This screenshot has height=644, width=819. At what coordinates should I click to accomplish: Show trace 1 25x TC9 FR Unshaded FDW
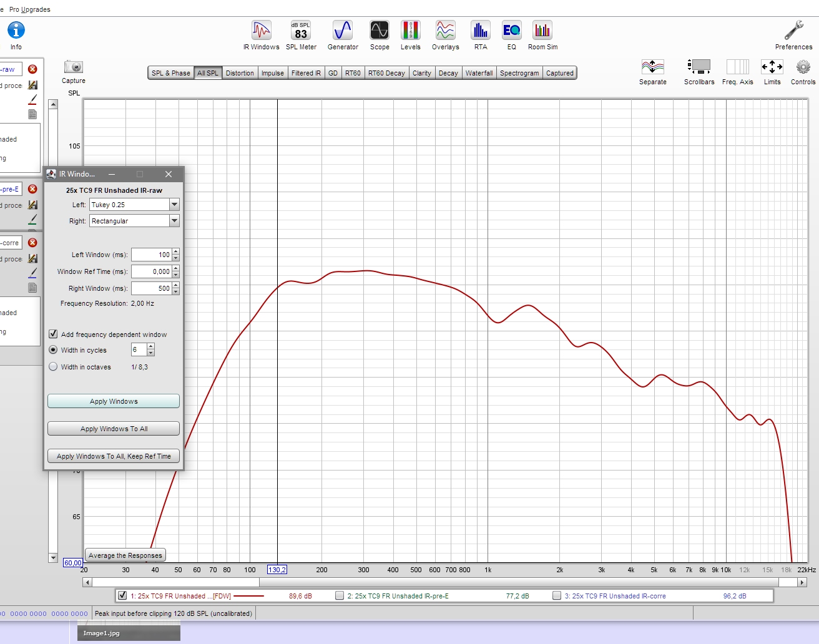click(122, 595)
